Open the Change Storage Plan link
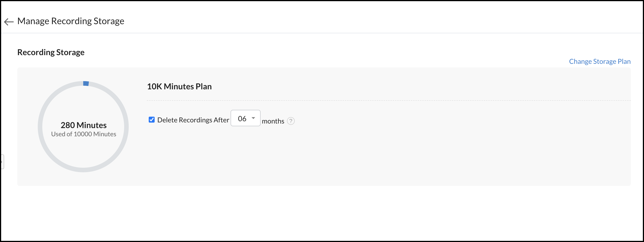Image resolution: width=644 pixels, height=242 pixels. (x=599, y=61)
